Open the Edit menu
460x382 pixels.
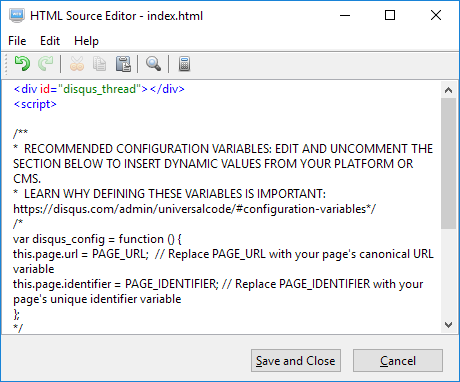(x=50, y=41)
